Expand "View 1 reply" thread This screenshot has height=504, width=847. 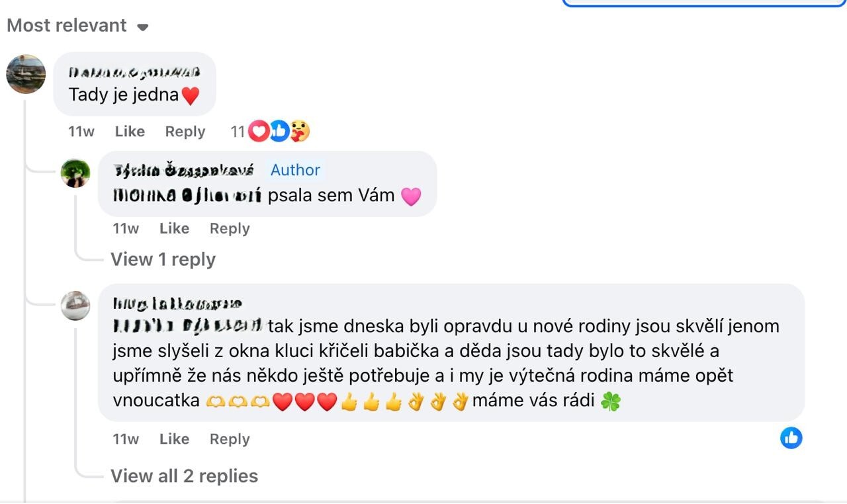pyautogui.click(x=163, y=259)
